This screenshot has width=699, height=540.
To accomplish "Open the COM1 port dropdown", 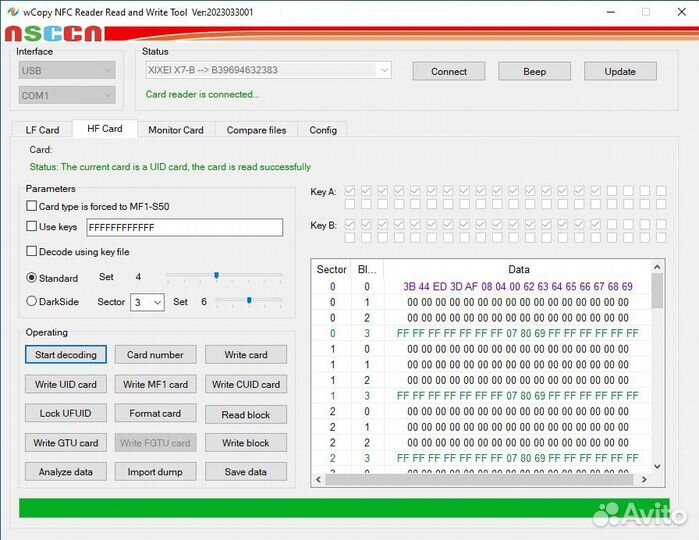I will (x=68, y=96).
